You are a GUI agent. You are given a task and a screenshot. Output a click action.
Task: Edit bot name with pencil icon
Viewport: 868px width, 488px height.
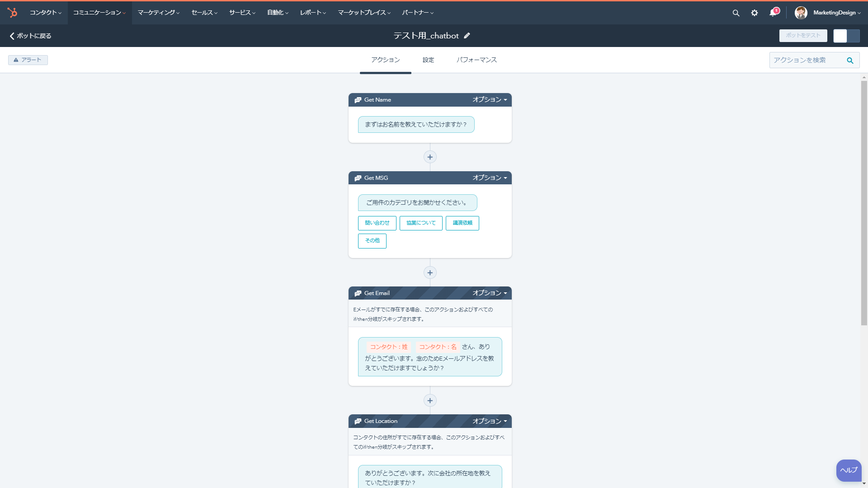click(467, 36)
